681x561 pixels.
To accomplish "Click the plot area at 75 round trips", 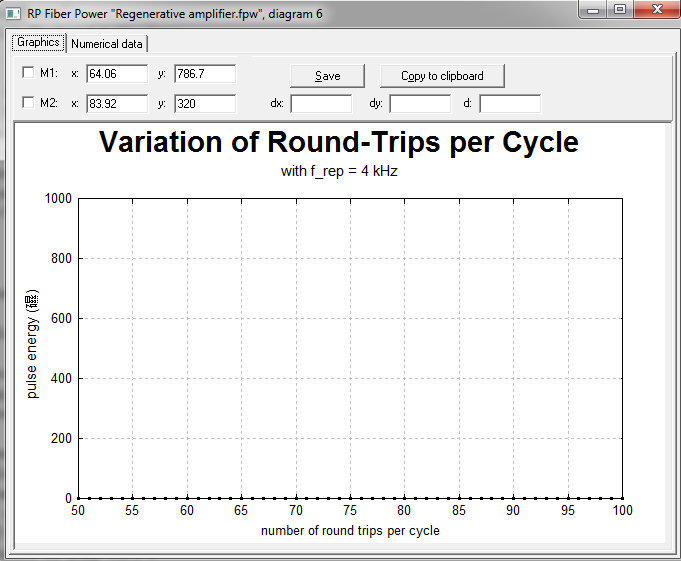I will pyautogui.click(x=350, y=348).
